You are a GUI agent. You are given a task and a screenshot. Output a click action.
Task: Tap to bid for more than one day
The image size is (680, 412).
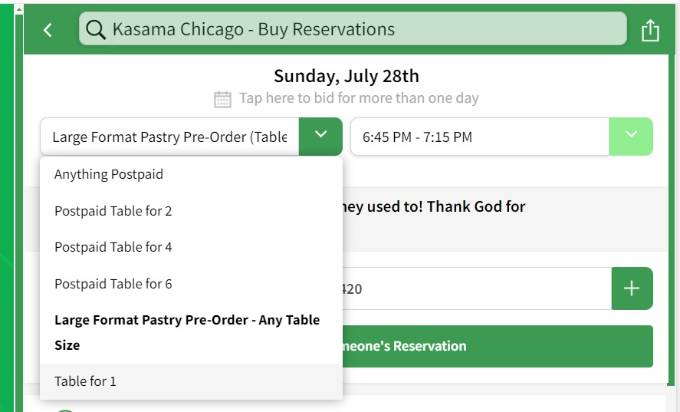coord(356,99)
